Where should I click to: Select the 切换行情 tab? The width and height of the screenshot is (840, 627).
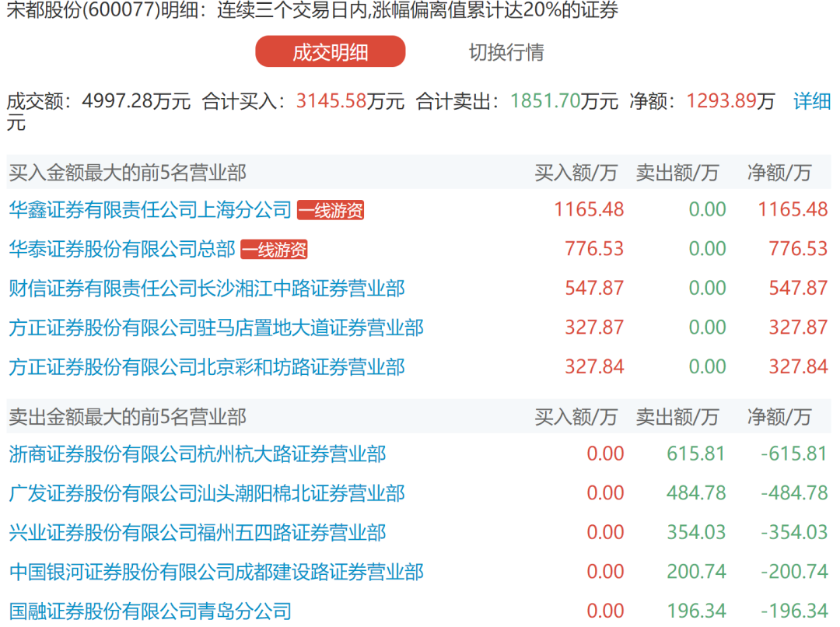point(506,52)
